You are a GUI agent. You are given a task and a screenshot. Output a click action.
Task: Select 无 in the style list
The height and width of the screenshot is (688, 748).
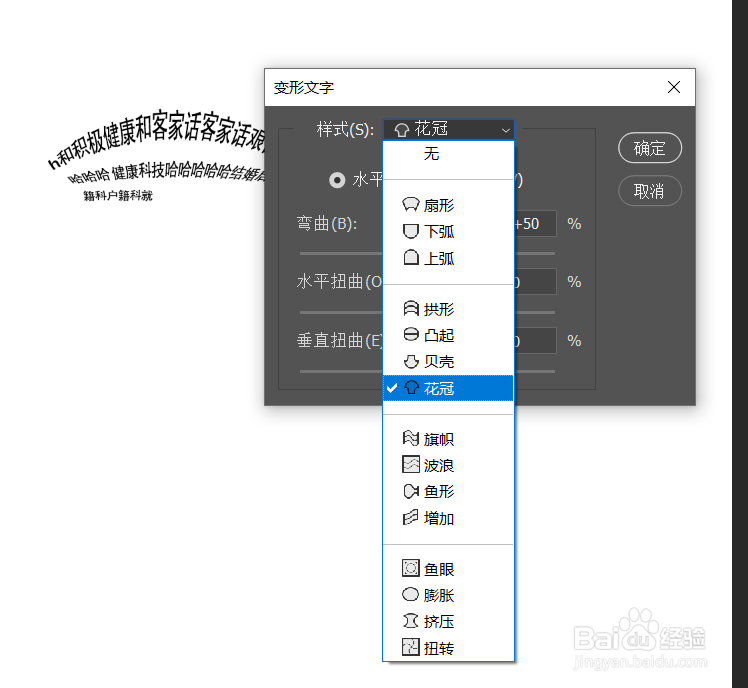point(448,154)
